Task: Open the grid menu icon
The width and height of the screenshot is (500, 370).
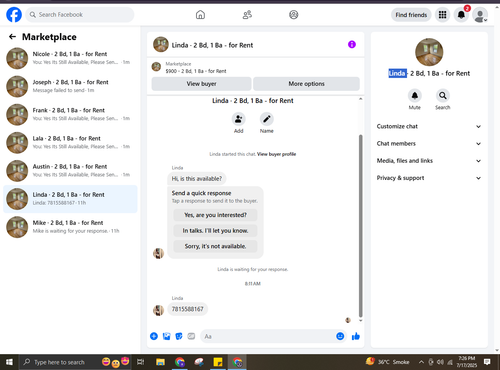Action: pyautogui.click(x=442, y=15)
